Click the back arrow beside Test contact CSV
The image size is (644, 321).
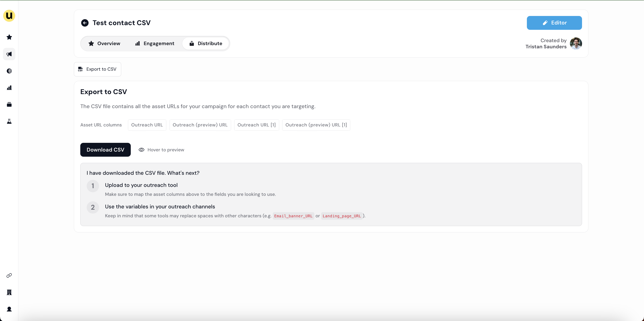[x=85, y=23]
